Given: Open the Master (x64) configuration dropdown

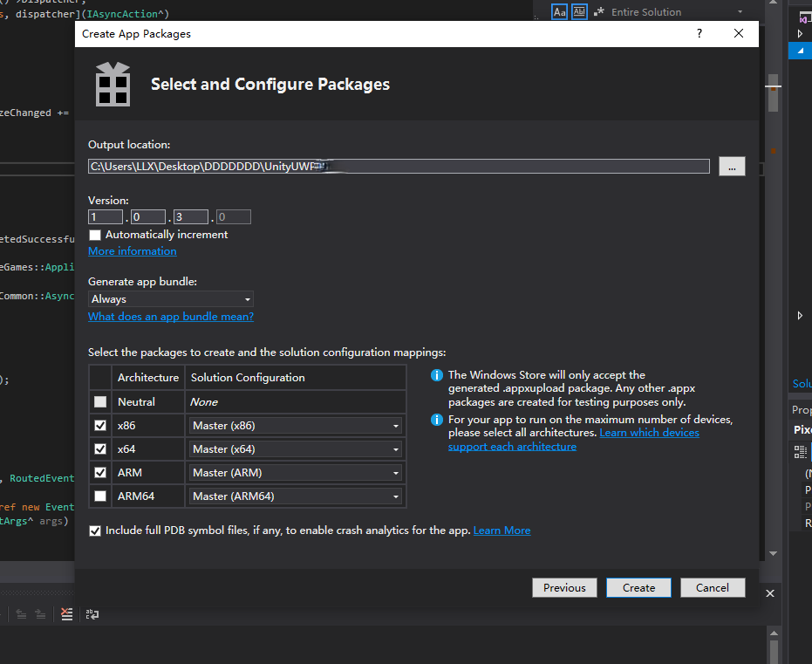Looking at the screenshot, I should (296, 449).
